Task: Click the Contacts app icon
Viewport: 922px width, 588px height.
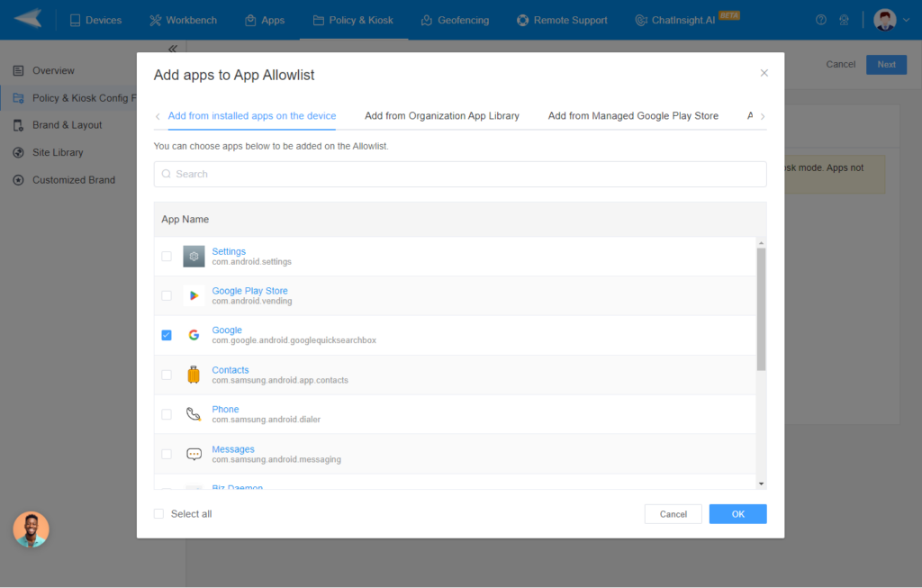Action: 194,375
